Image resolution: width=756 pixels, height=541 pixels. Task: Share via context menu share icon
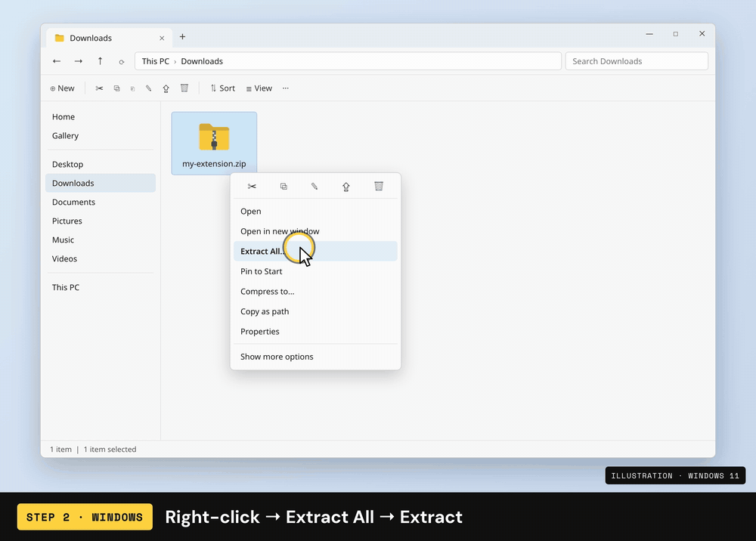(x=346, y=187)
